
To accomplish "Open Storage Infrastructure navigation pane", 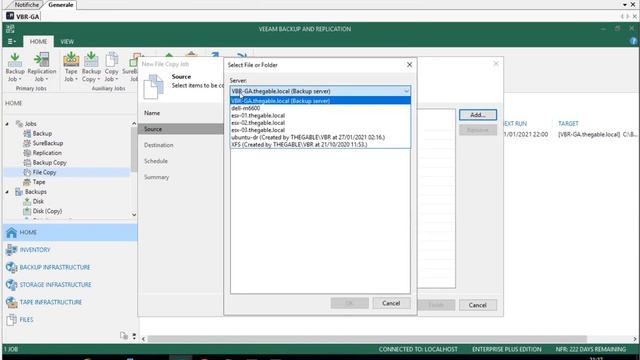I will (x=69, y=284).
